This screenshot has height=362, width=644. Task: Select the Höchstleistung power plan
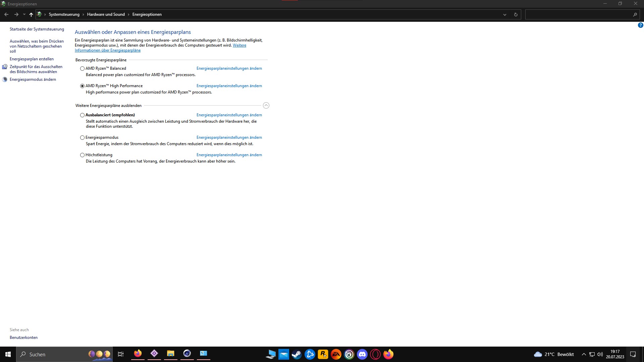click(x=82, y=155)
